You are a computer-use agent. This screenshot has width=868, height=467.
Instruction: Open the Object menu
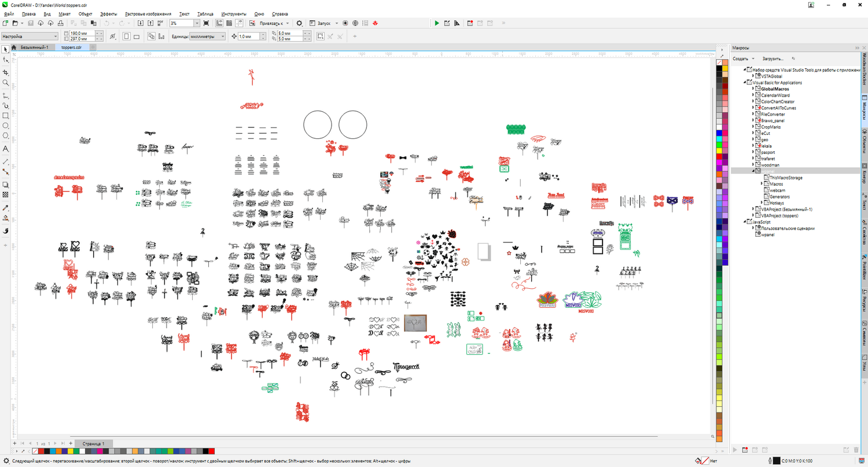click(x=85, y=13)
